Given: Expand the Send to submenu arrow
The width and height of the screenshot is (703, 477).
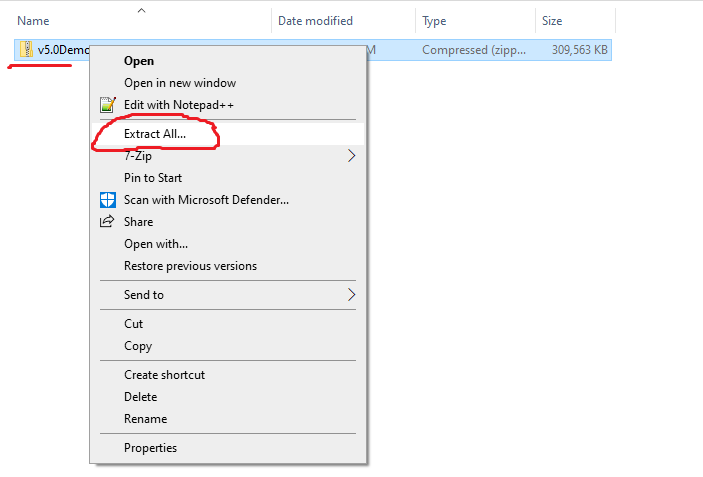Looking at the screenshot, I should [352, 295].
